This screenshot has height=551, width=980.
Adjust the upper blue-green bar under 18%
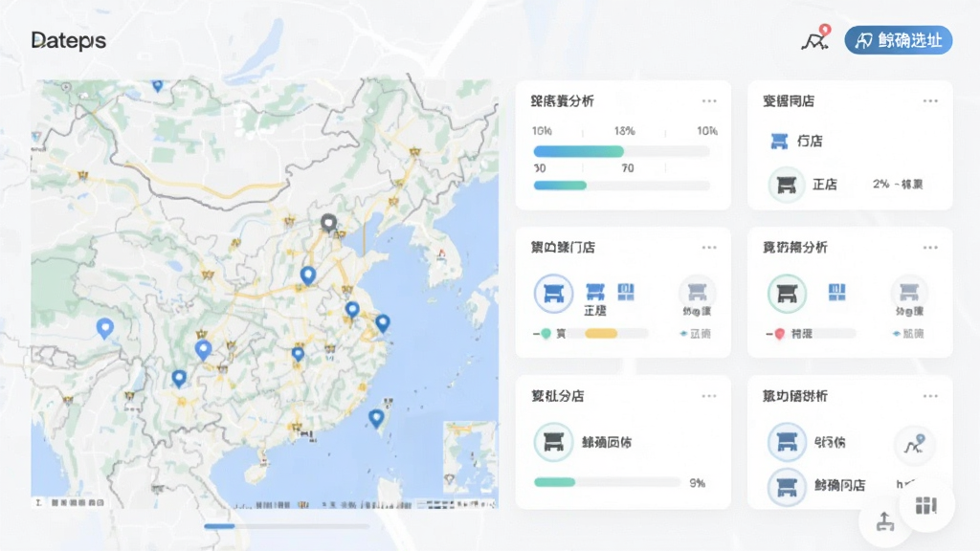tap(622, 151)
